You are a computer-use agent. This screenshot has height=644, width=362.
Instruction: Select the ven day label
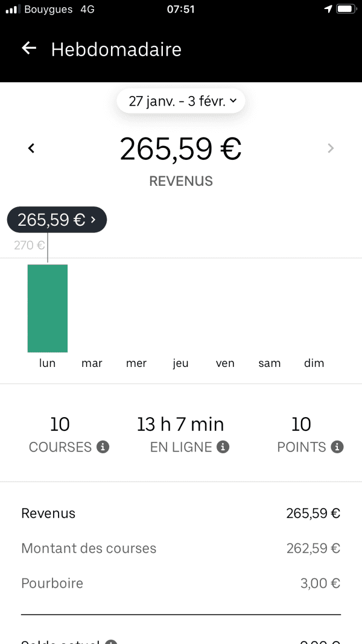click(x=225, y=363)
